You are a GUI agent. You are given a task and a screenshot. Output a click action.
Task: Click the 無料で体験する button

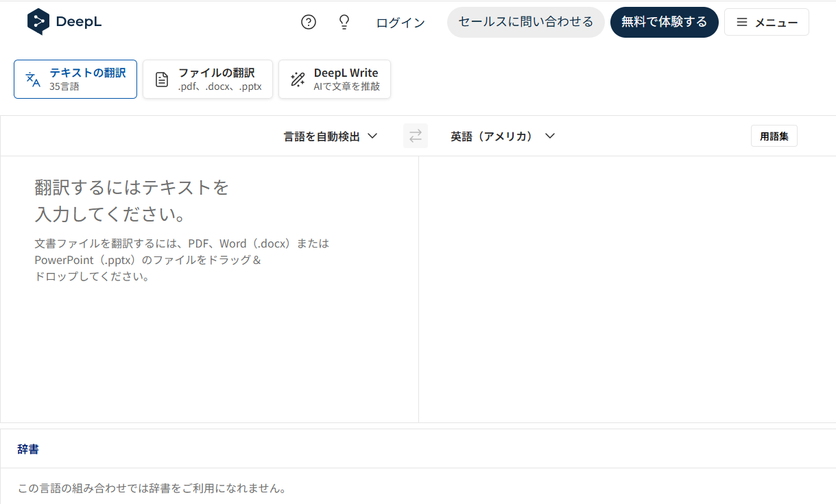pyautogui.click(x=664, y=21)
